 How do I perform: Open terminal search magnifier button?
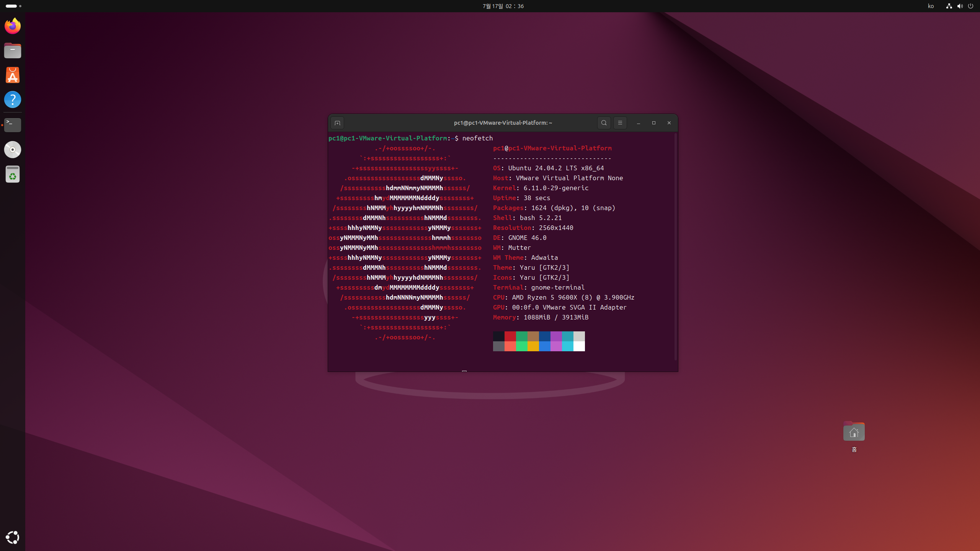[604, 123]
